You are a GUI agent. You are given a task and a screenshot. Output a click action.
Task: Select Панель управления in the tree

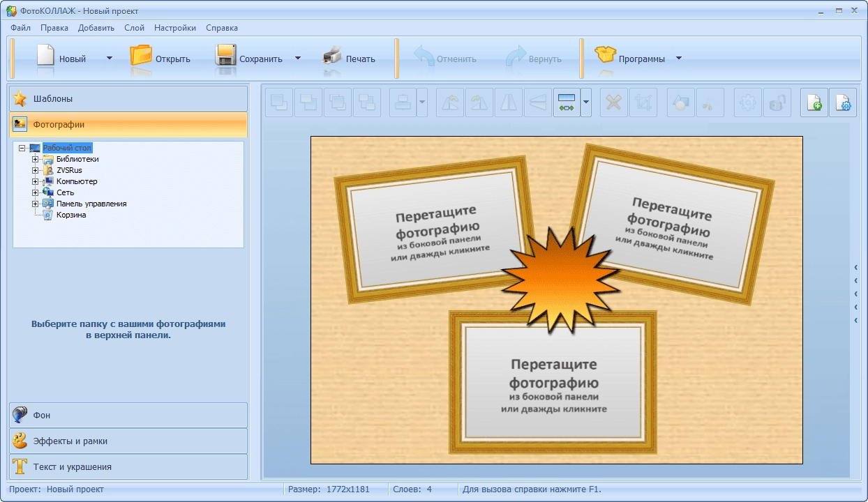pos(91,204)
